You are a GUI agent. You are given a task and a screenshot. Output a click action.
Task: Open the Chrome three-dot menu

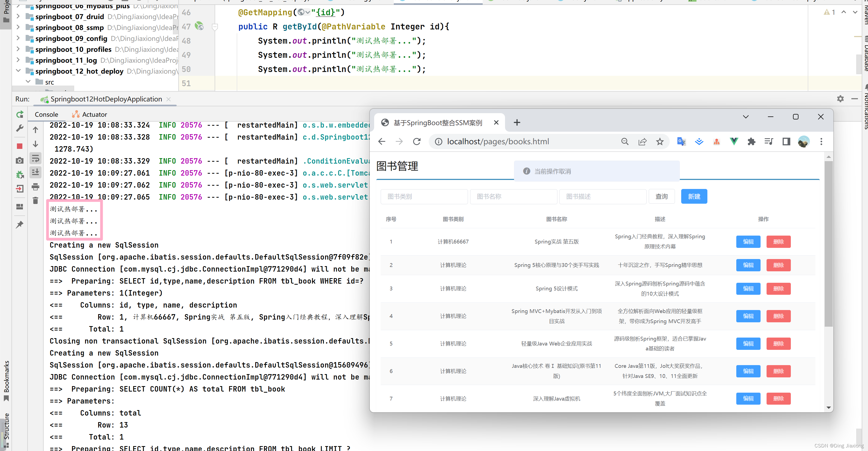[x=821, y=142]
